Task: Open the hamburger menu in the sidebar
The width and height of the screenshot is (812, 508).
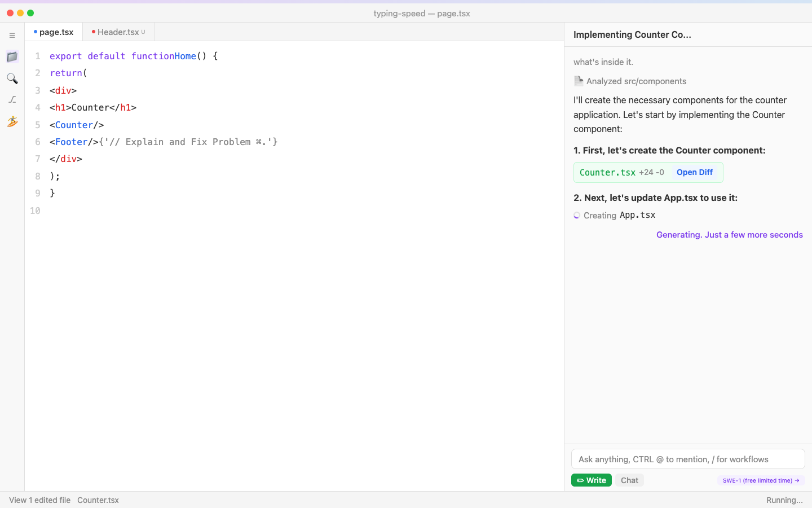Action: click(x=12, y=36)
